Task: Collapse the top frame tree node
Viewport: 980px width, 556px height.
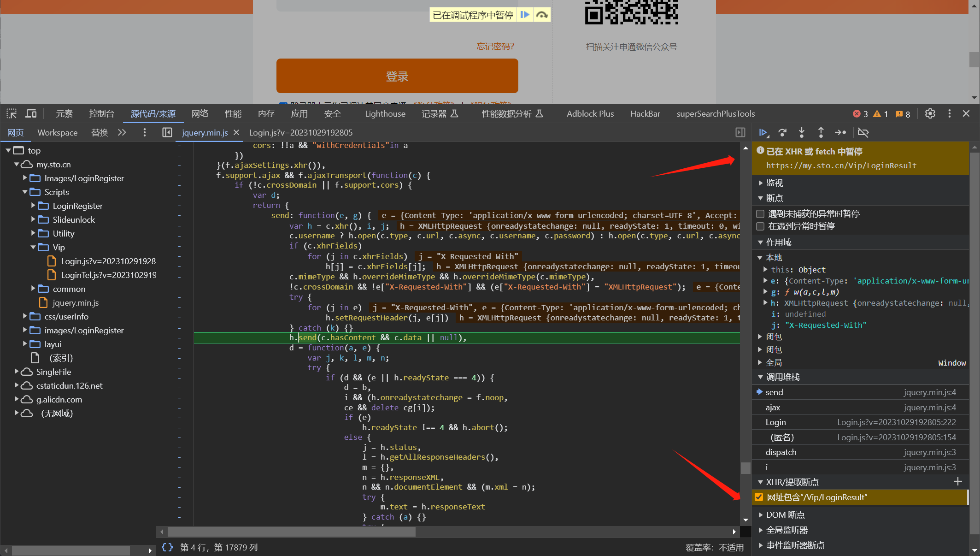Action: click(8, 151)
